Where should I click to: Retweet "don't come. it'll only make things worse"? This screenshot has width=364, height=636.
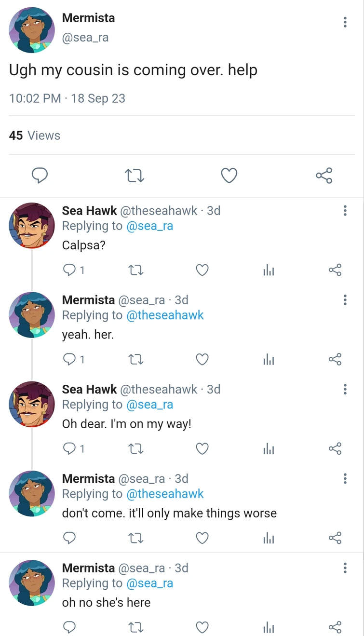point(135,538)
